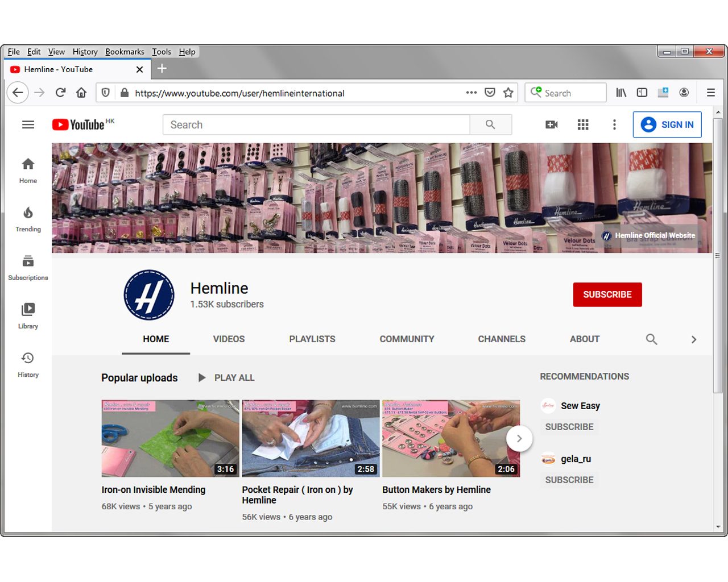Open the Firefox Library icon
Viewport: 728px width, 582px height.
[621, 93]
